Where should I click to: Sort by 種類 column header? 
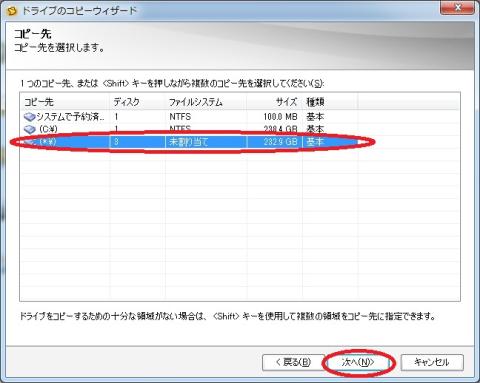[330, 102]
